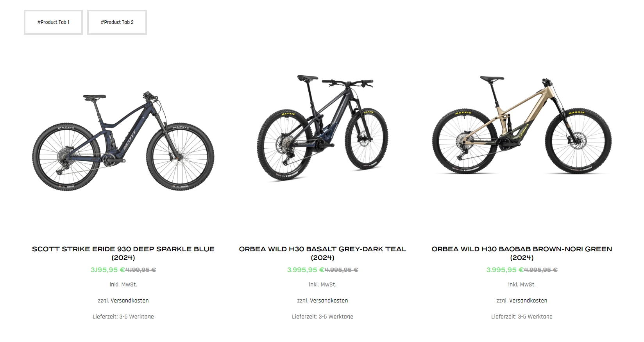The image size is (644, 342).
Task: Follow the Versandkosten link under the Baobab Brown Orbea
Action: click(528, 301)
